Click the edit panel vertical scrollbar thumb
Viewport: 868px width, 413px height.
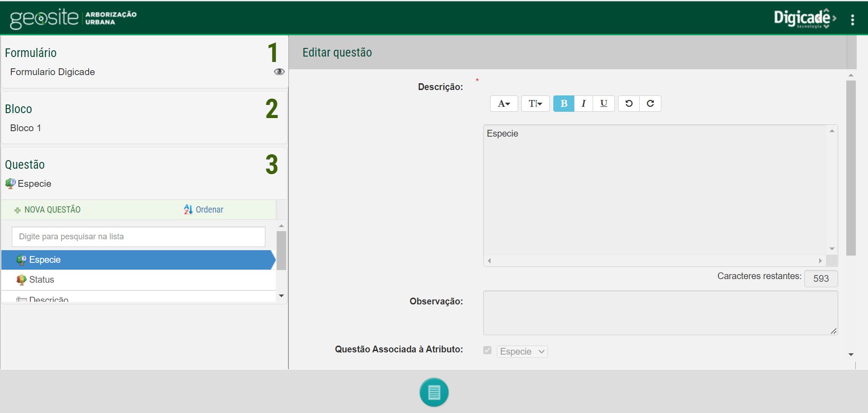(851, 168)
